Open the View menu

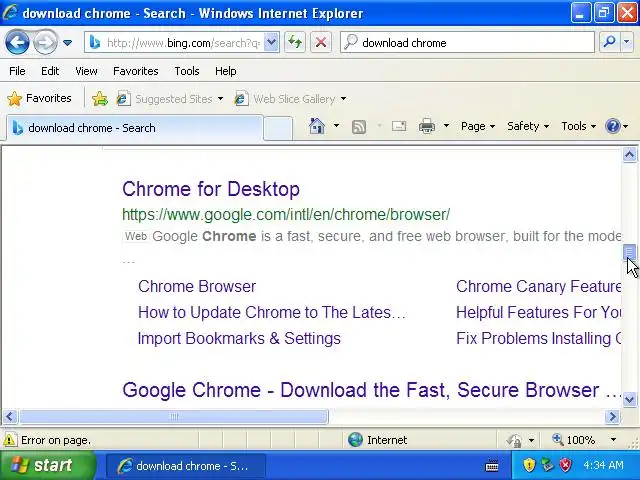click(x=86, y=71)
